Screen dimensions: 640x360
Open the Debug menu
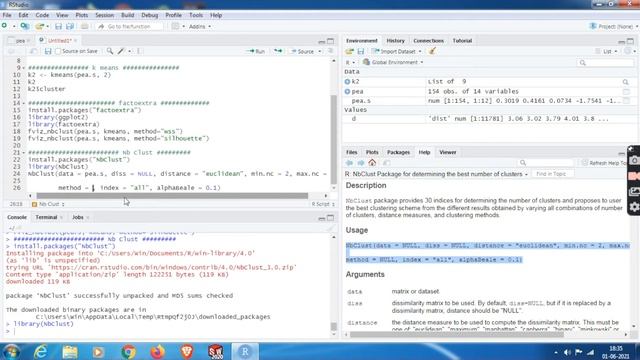pos(149,15)
